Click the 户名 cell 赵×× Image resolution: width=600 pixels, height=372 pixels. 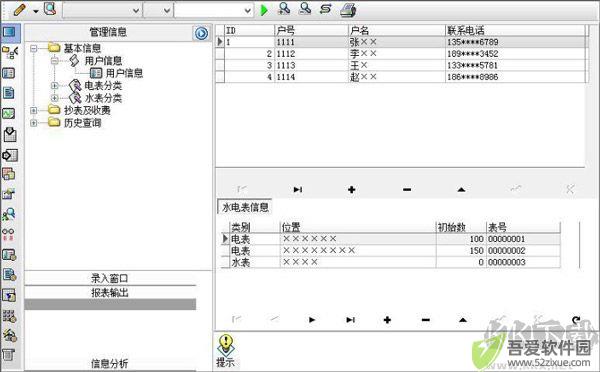(397, 77)
